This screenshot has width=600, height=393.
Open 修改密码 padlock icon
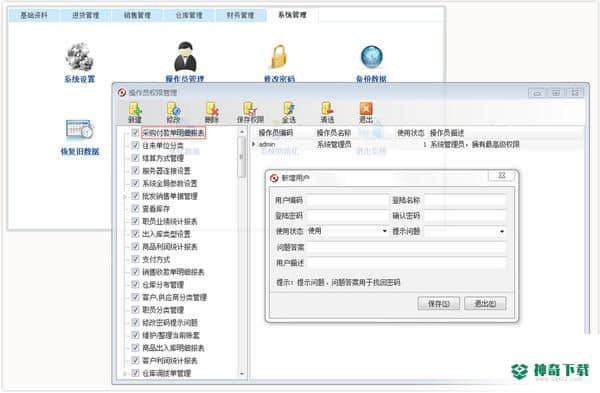coord(279,56)
